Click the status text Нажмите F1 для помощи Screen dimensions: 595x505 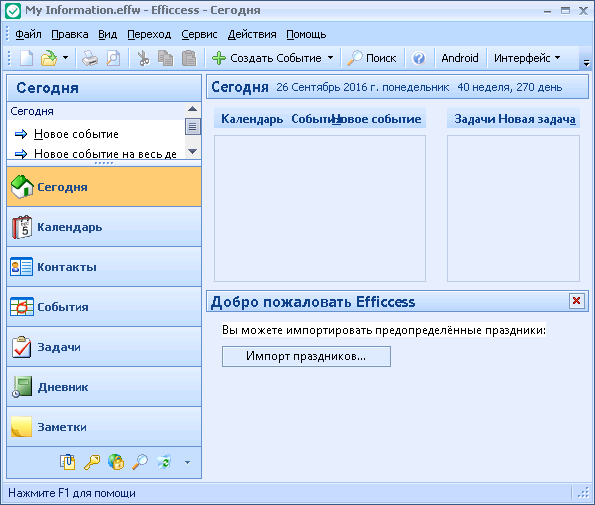(x=72, y=493)
